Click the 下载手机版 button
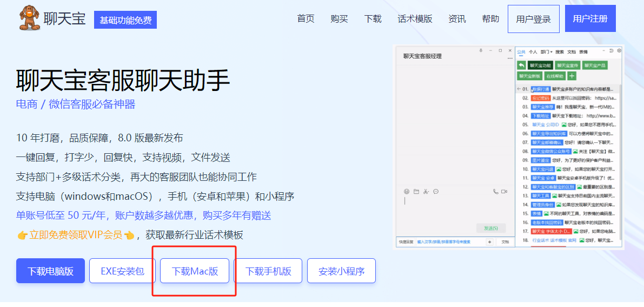Image resolution: width=644 pixels, height=307 pixels. 268,271
